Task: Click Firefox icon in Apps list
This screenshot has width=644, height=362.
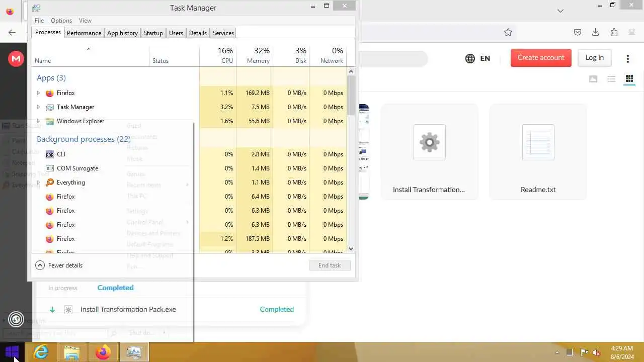Action: [50, 93]
